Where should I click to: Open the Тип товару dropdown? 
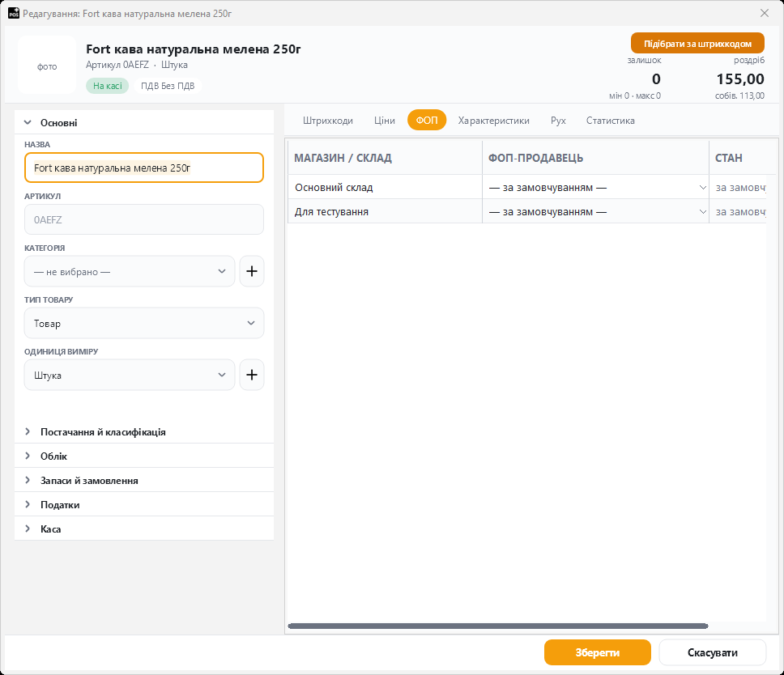(144, 323)
